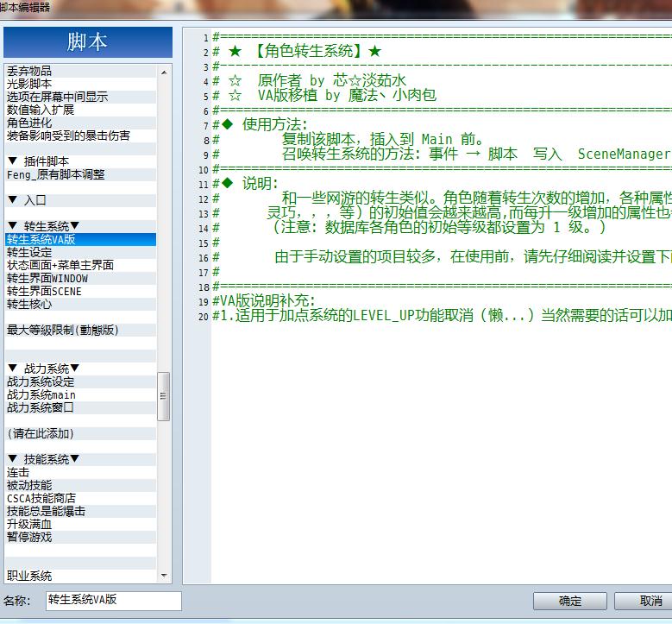Select the ▼ 技能系统▼ section row
The height and width of the screenshot is (624, 672).
pyautogui.click(x=80, y=459)
